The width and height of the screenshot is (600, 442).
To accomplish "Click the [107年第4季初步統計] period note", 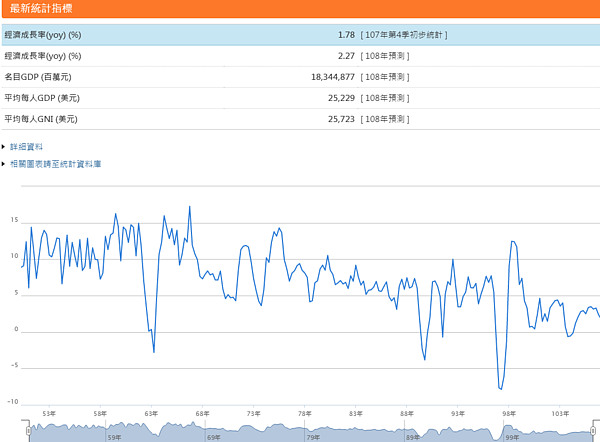I will (404, 35).
